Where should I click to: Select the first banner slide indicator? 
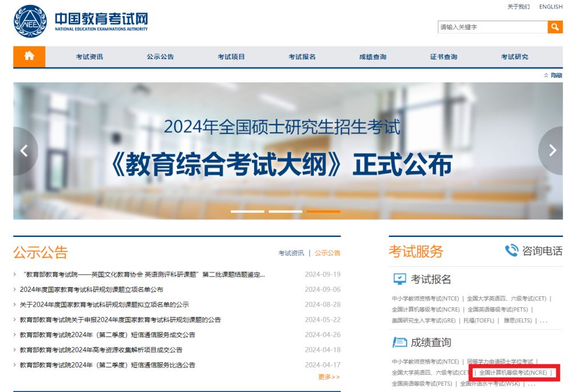point(247,211)
